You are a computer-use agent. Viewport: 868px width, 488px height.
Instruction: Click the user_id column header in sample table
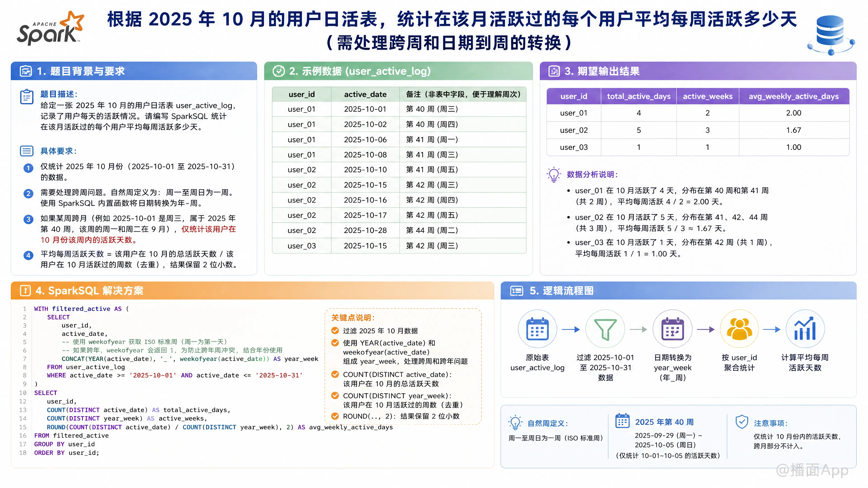[302, 94]
